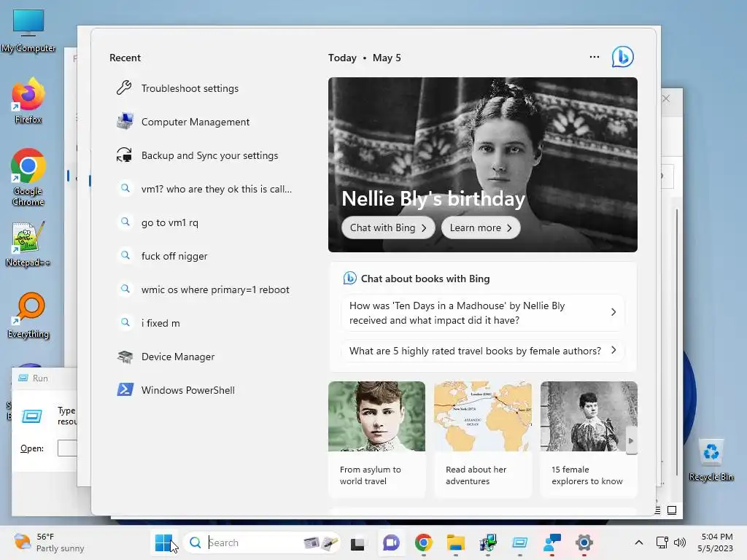Open the Bing chat icon in search panel

(623, 57)
